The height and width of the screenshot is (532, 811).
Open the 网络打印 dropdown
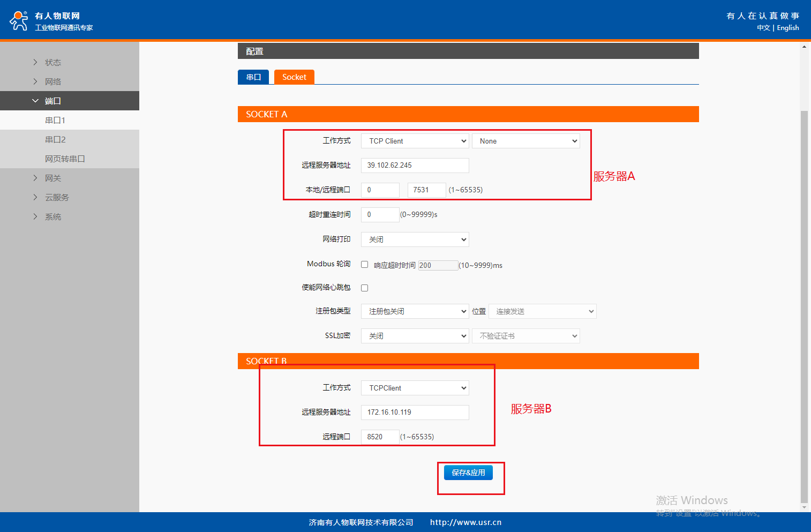pyautogui.click(x=415, y=239)
